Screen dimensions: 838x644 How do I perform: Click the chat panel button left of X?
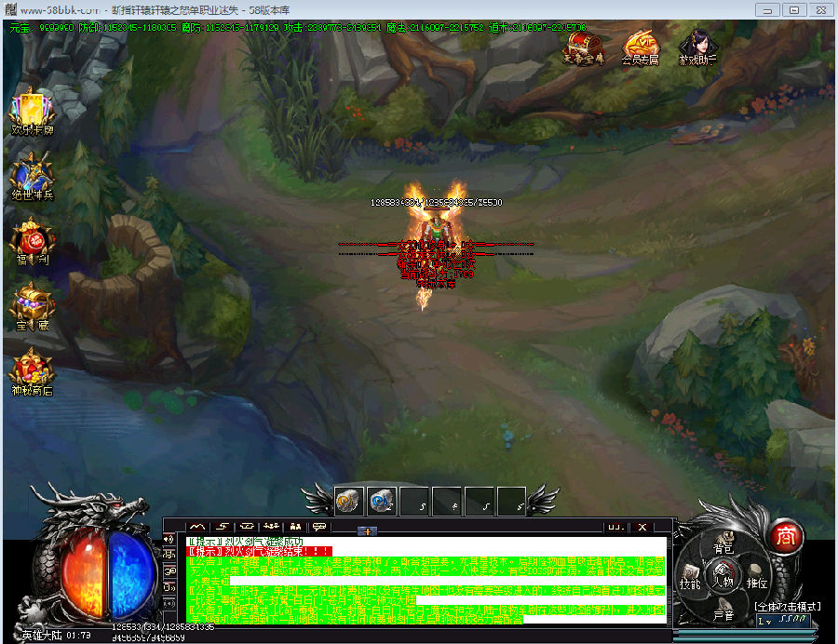point(616,527)
